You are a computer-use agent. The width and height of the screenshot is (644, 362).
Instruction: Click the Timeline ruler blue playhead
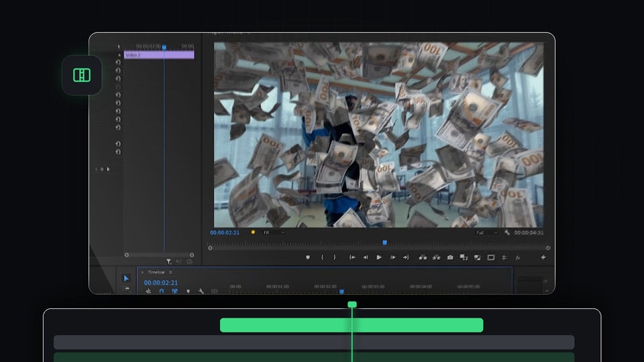341,292
